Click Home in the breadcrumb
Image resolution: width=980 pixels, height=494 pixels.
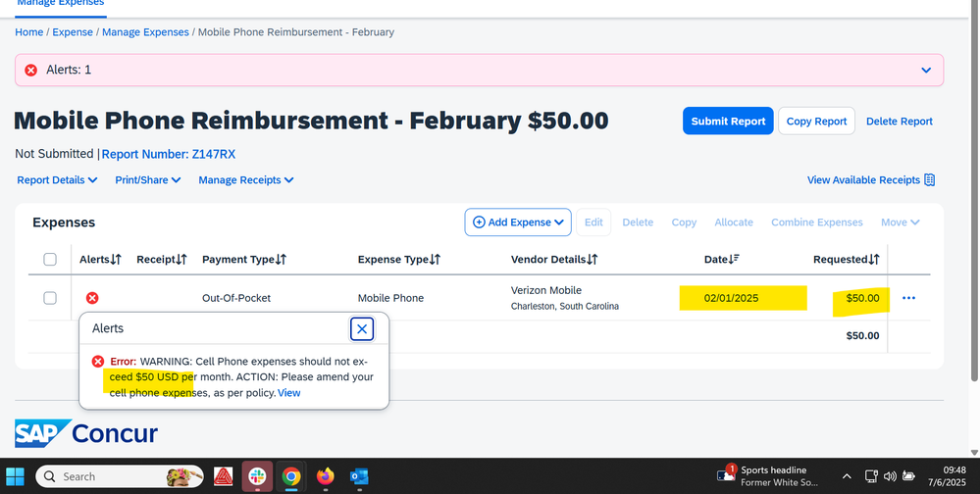click(28, 31)
